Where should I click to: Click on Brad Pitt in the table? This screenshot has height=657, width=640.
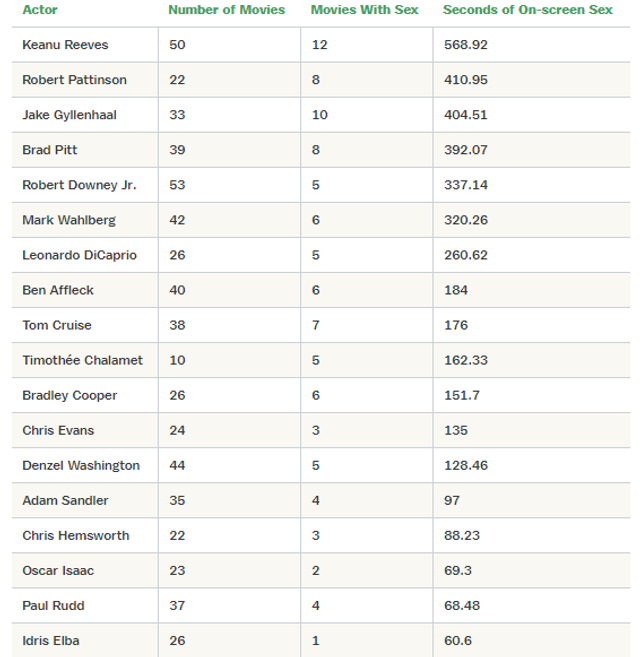click(50, 150)
